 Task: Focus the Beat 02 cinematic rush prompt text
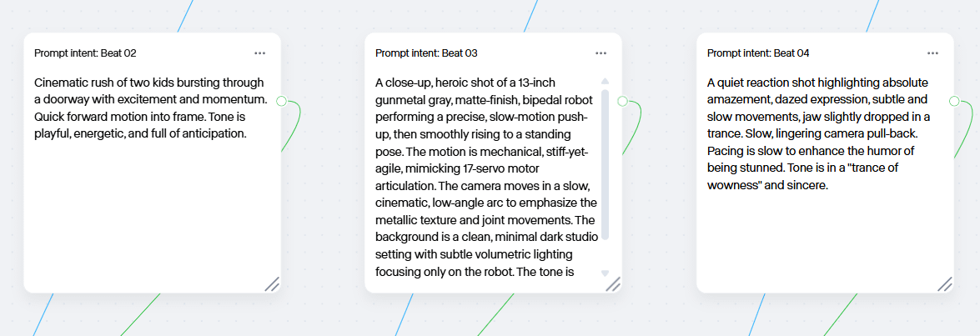click(x=151, y=108)
